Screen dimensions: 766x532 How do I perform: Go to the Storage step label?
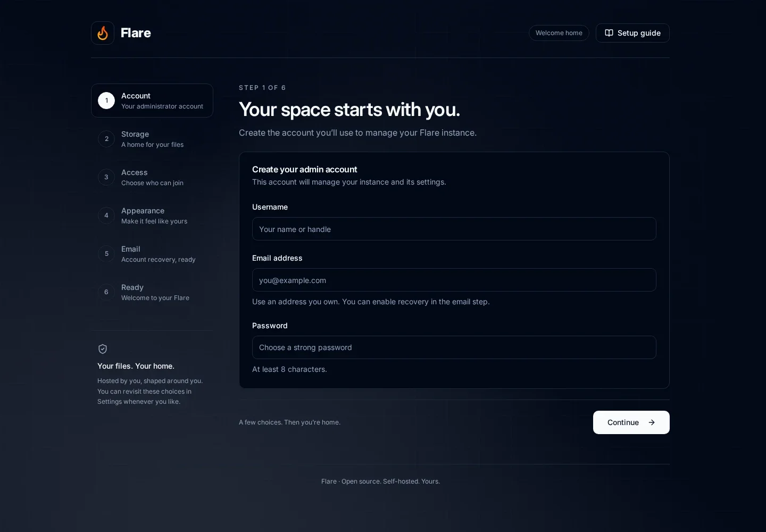(x=135, y=134)
